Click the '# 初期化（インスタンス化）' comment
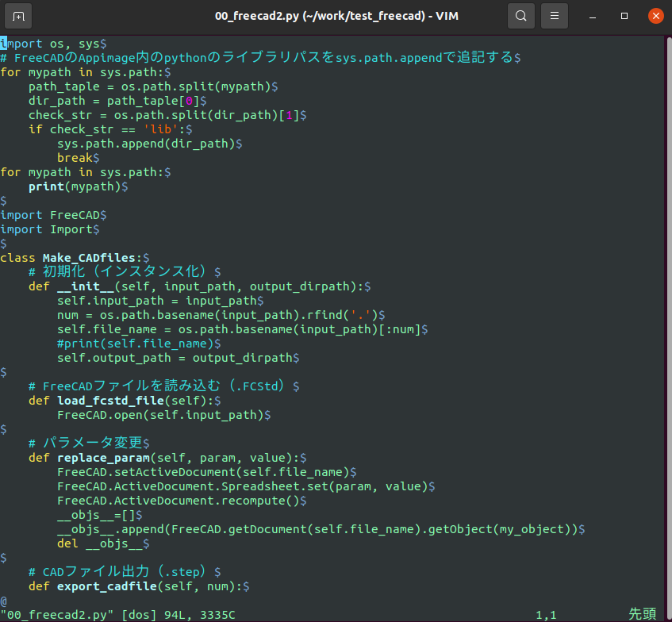The image size is (672, 622). click(125, 272)
